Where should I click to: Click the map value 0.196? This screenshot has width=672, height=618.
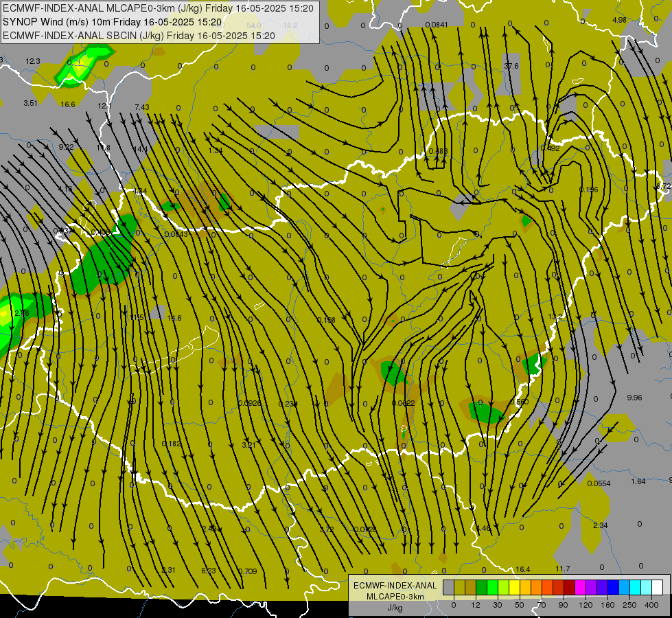tap(588, 190)
